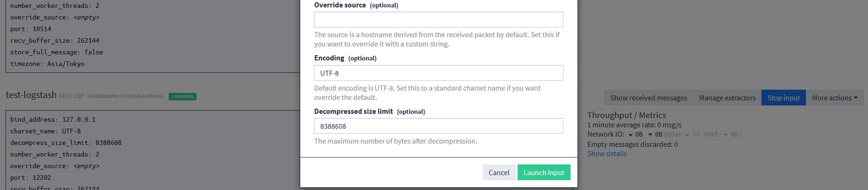Click the Throughput / Metrics heading
Image resolution: width=868 pixels, height=190 pixels.
tap(626, 115)
